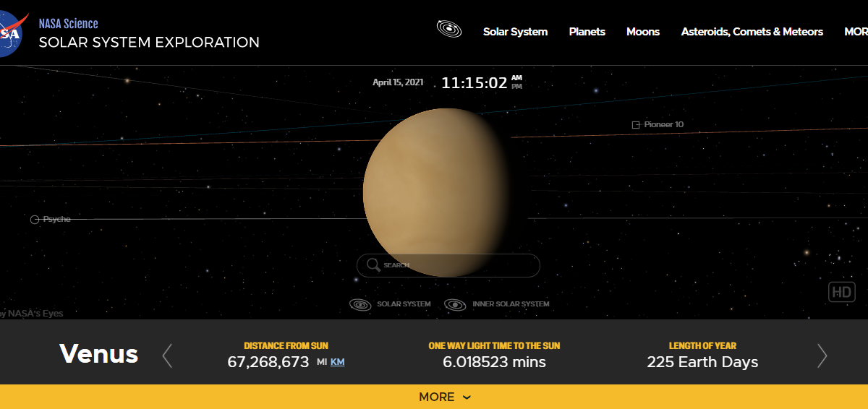Select MI distance unit
The width and height of the screenshot is (868, 409).
coord(322,362)
